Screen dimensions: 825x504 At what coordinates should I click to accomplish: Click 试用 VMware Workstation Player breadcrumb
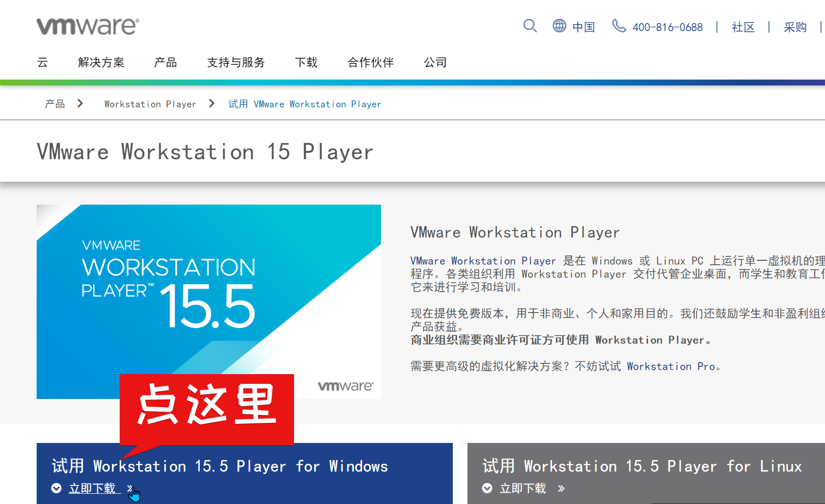(305, 104)
